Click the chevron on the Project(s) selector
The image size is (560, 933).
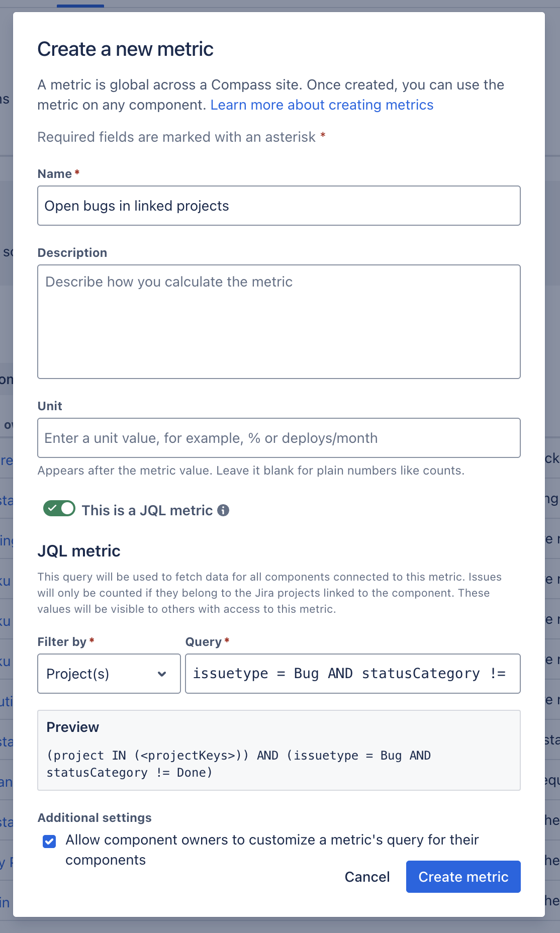pos(162,674)
